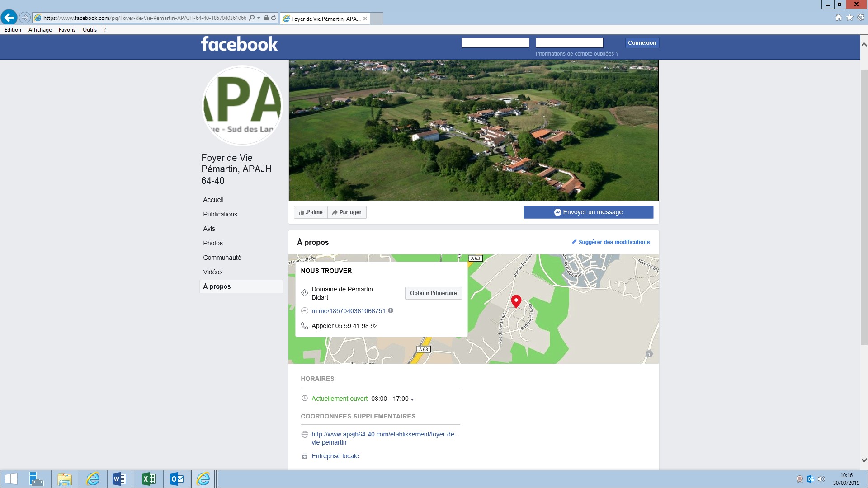
Task: Click Appeler 05 59 41 98 92
Action: point(344,326)
